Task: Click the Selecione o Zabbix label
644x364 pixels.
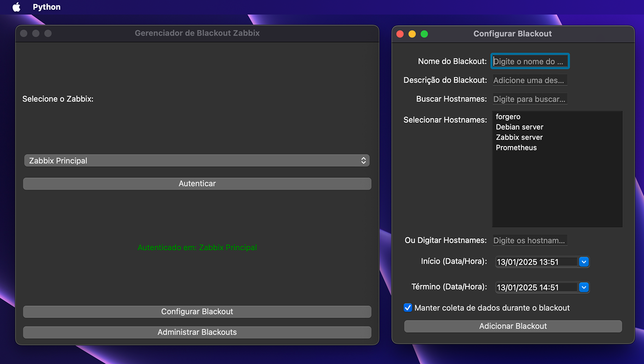Action: pos(58,99)
